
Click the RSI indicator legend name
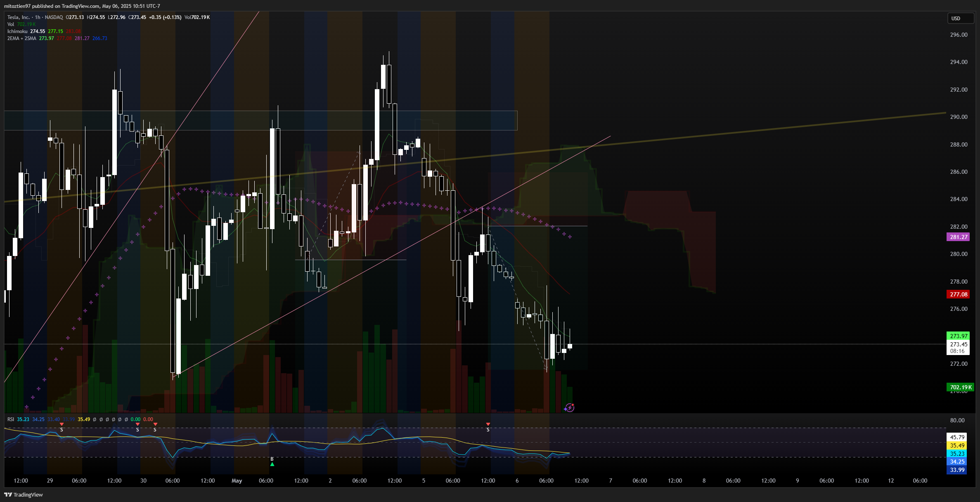point(11,419)
